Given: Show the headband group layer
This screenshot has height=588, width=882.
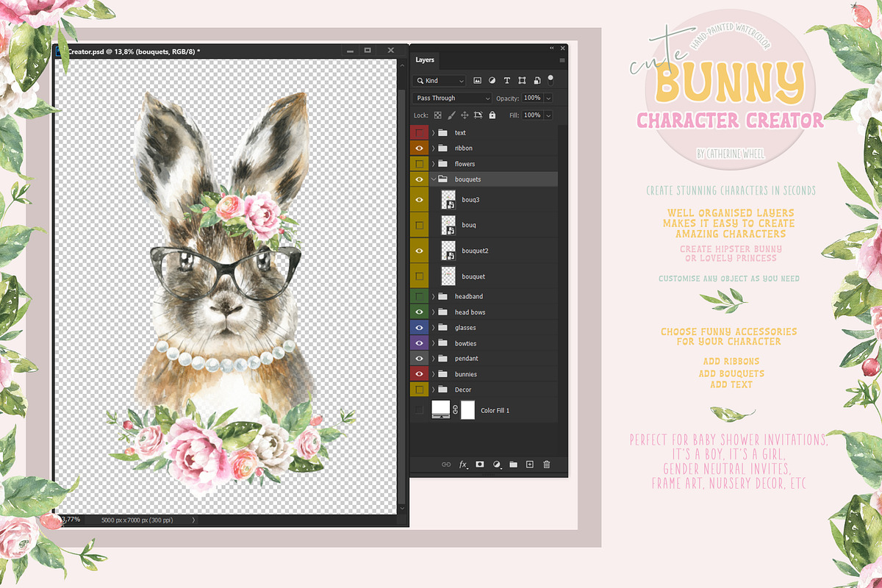Looking at the screenshot, I should pos(420,296).
